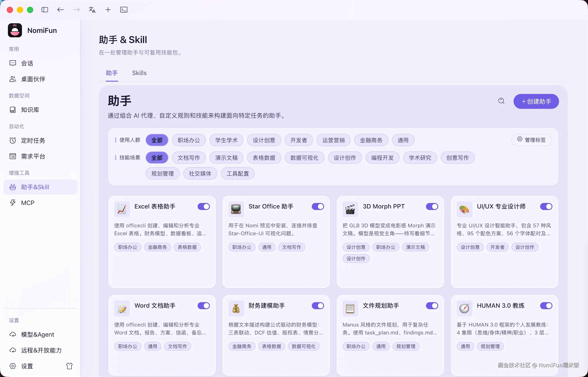Filter by 社交媒体 scenario
The height and width of the screenshot is (377, 588).
coord(200,174)
